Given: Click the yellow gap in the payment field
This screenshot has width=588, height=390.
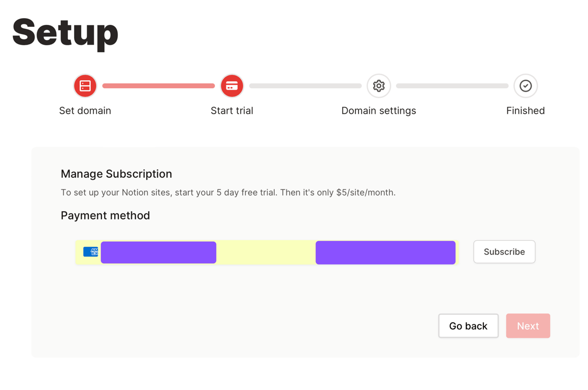Looking at the screenshot, I should click(266, 252).
